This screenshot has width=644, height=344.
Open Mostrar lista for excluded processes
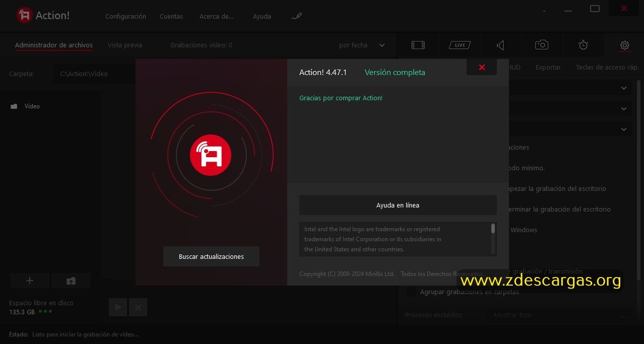coord(558,315)
